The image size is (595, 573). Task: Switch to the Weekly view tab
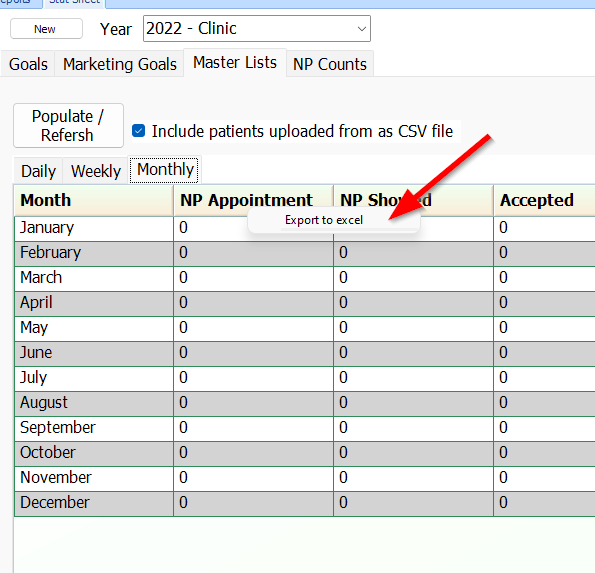(96, 171)
